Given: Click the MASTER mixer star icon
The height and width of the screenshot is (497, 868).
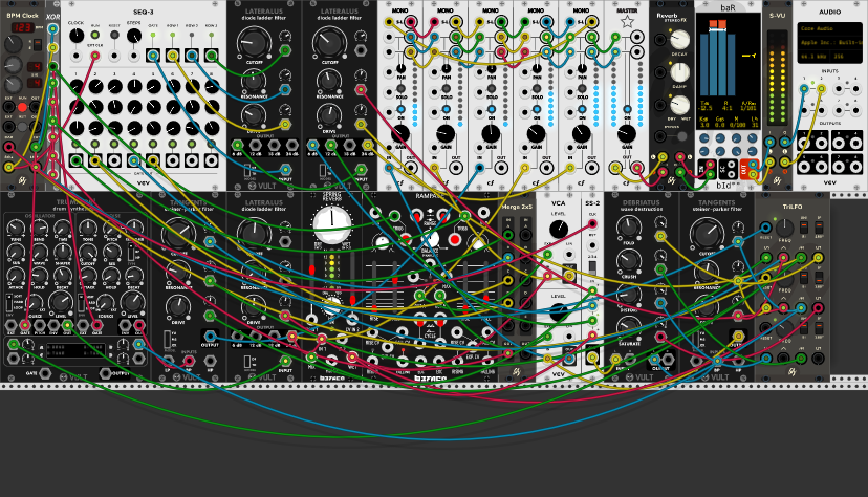Looking at the screenshot, I should click(626, 22).
